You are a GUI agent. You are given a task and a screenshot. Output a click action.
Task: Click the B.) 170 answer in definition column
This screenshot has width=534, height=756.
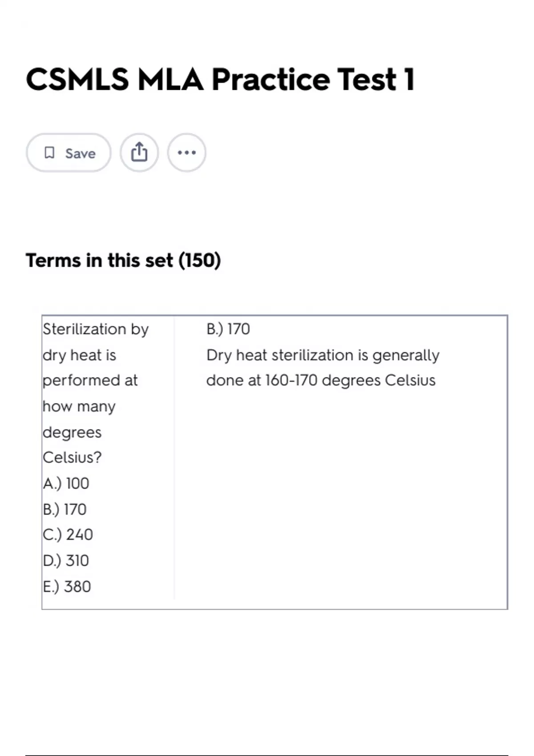[x=228, y=329]
